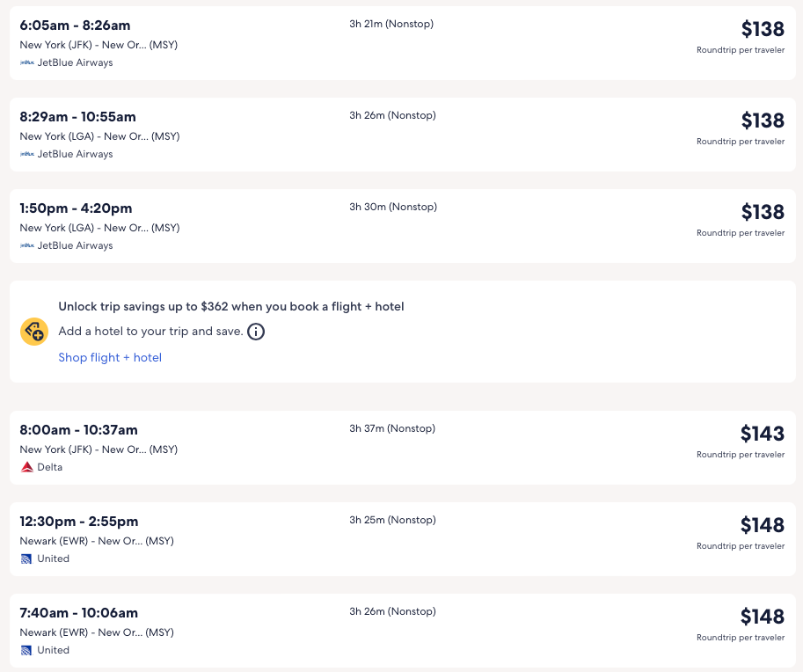Viewport: 803px width, 672px height.
Task: Select the 12:30pm - 2:55pm Newark flight
Action: click(78, 522)
